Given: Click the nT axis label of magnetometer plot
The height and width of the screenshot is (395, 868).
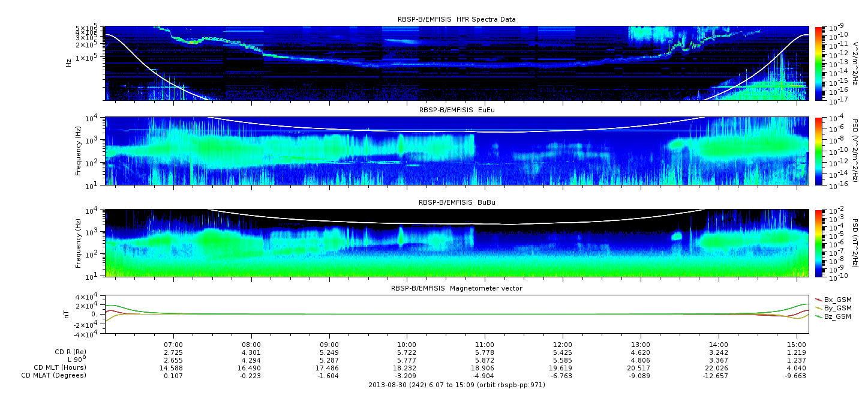Looking at the screenshot, I should [68, 314].
